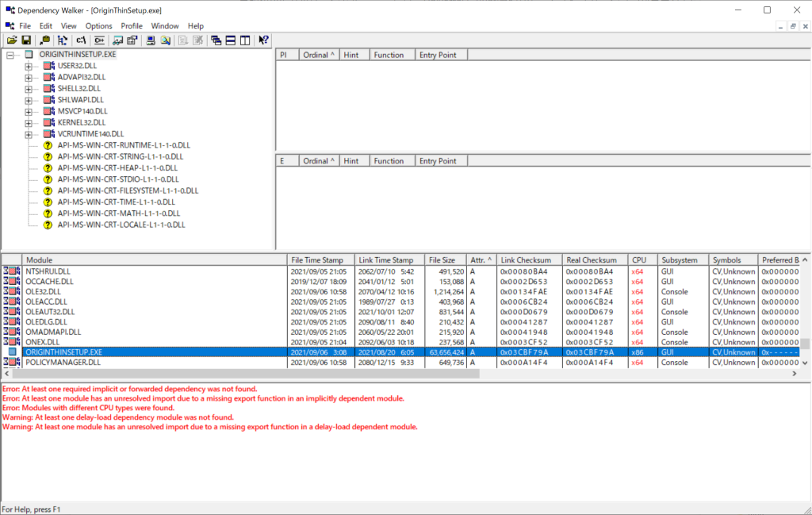
Task: Sort by Link Time Stamp column header
Action: point(389,260)
